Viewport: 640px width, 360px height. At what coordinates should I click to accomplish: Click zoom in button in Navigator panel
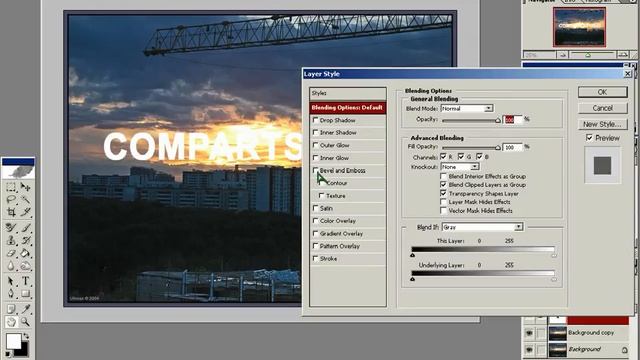623,54
